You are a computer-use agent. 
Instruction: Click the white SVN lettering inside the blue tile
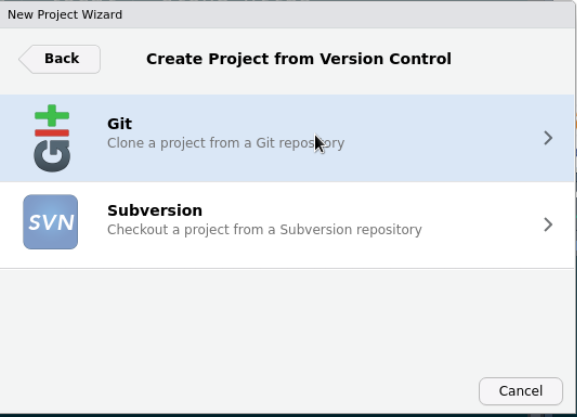point(51,223)
